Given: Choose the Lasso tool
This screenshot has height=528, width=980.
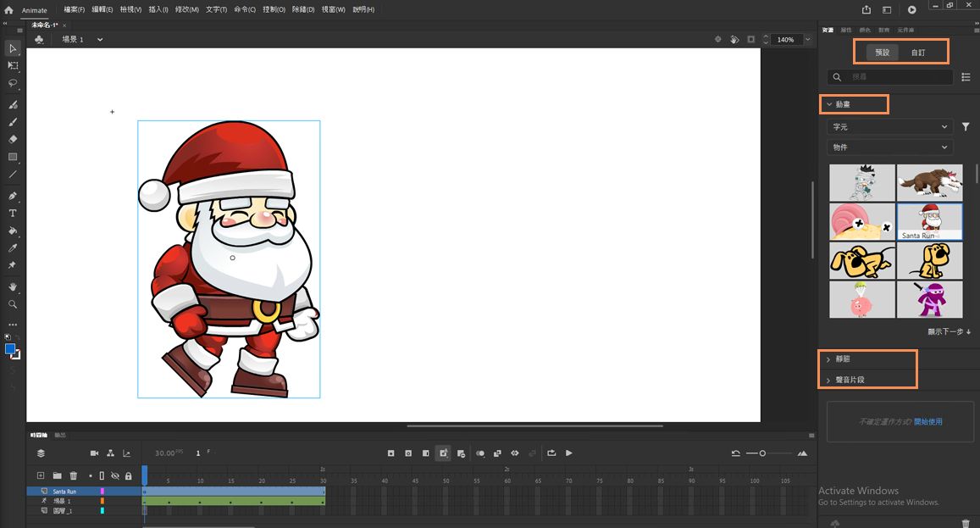Looking at the screenshot, I should (x=13, y=83).
